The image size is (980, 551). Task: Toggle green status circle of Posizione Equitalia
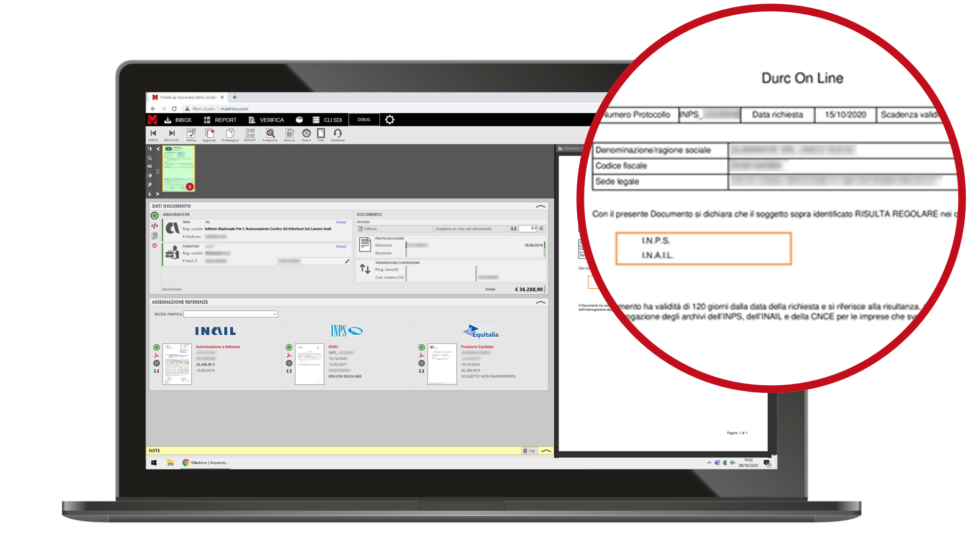(422, 347)
